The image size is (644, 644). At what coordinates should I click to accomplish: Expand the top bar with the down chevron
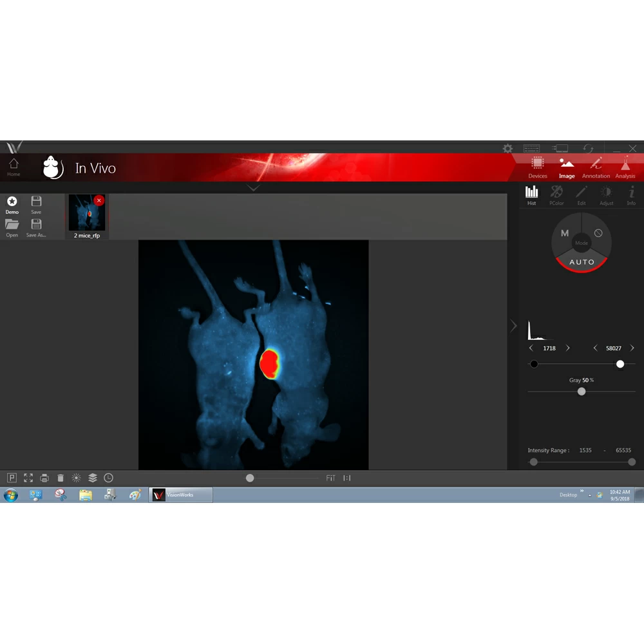253,188
